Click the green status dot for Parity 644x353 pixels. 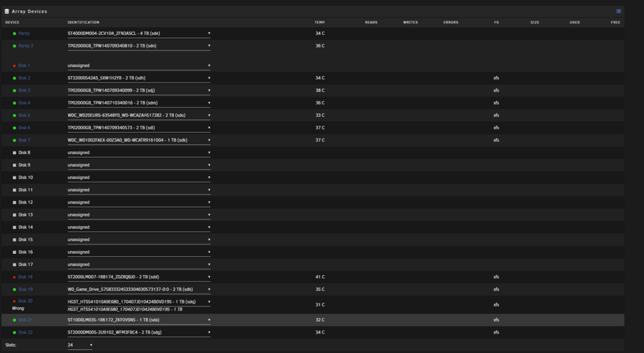(14, 33)
